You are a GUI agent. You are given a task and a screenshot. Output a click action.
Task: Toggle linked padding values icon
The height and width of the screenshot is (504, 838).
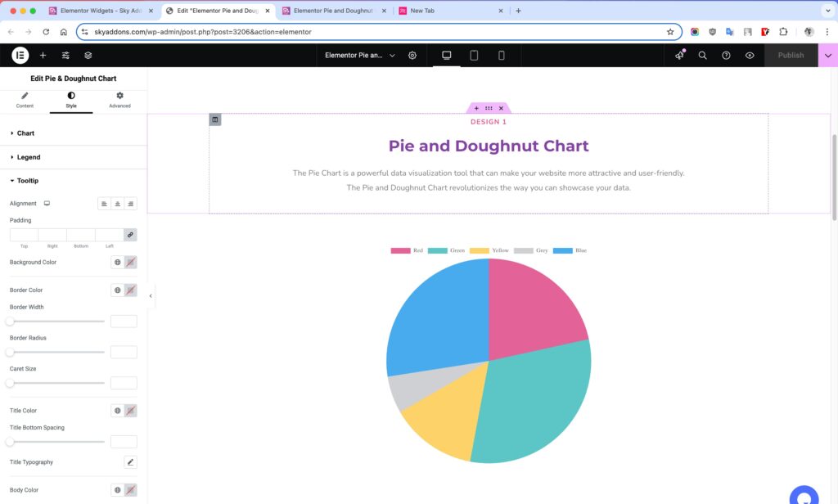click(130, 235)
